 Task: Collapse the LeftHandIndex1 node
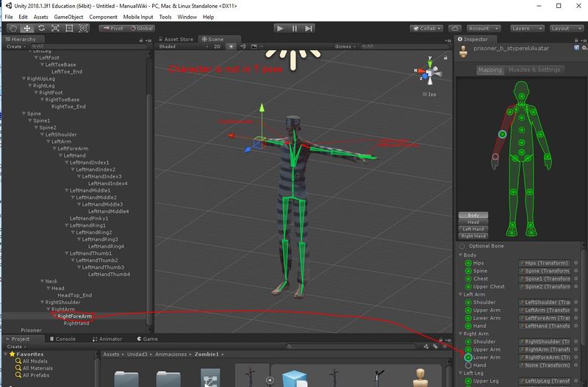(x=67, y=162)
